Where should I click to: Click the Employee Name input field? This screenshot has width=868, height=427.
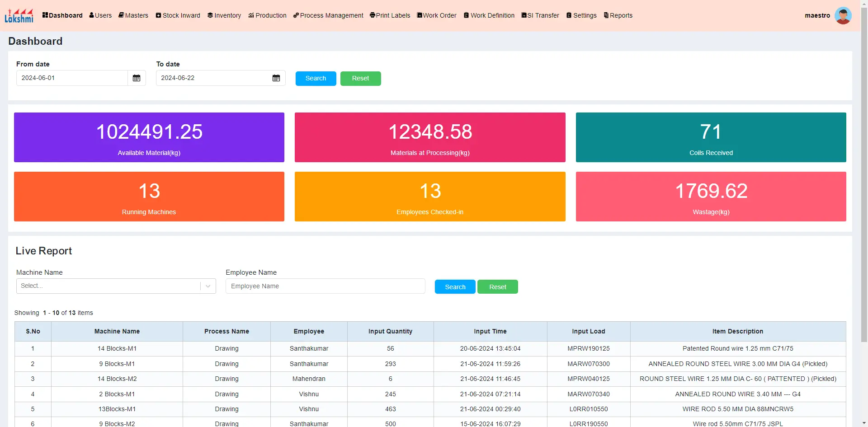[x=325, y=286]
